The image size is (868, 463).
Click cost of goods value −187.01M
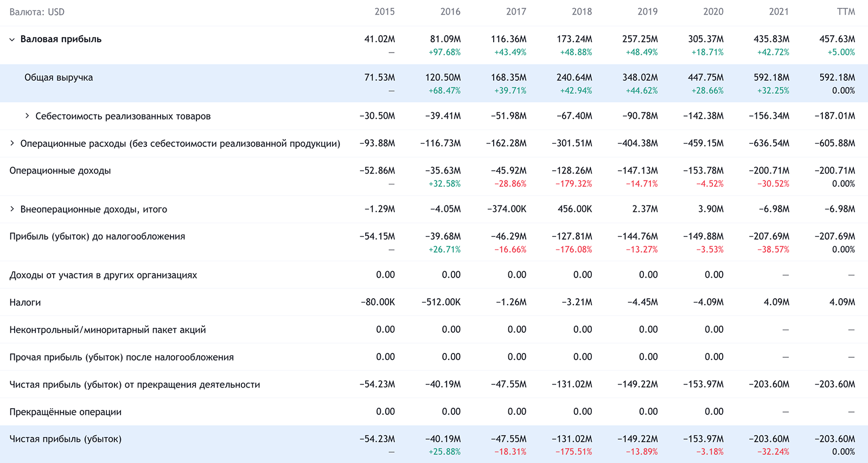click(835, 116)
